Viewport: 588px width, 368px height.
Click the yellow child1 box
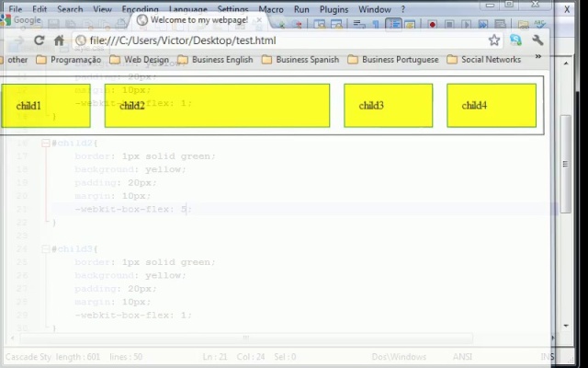tap(45, 106)
